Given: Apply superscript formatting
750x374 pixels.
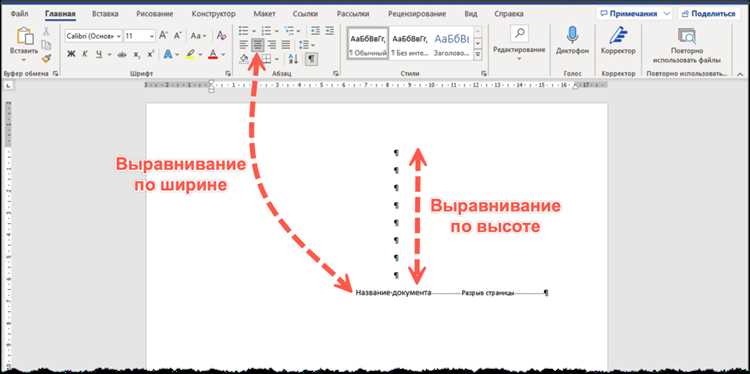Looking at the screenshot, I should click(x=150, y=54).
